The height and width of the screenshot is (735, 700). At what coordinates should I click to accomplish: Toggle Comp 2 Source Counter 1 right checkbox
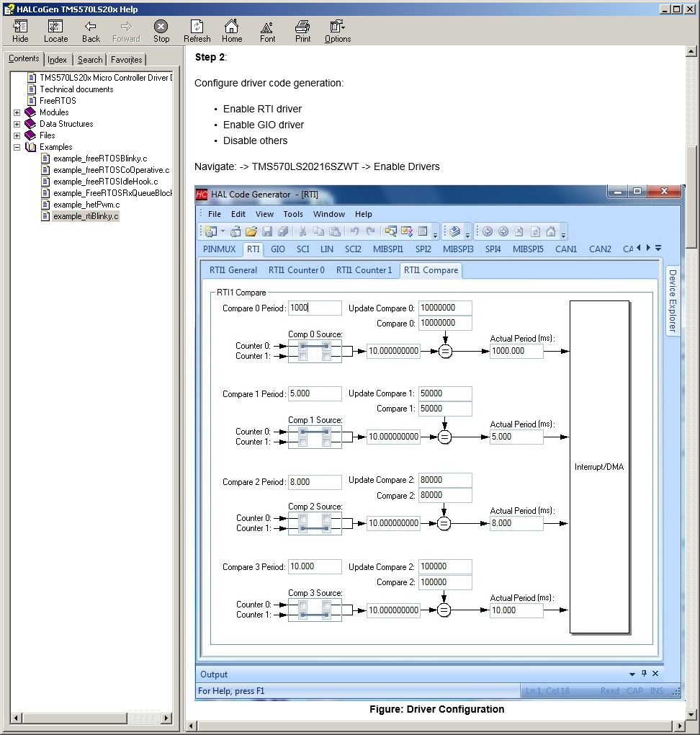click(326, 528)
